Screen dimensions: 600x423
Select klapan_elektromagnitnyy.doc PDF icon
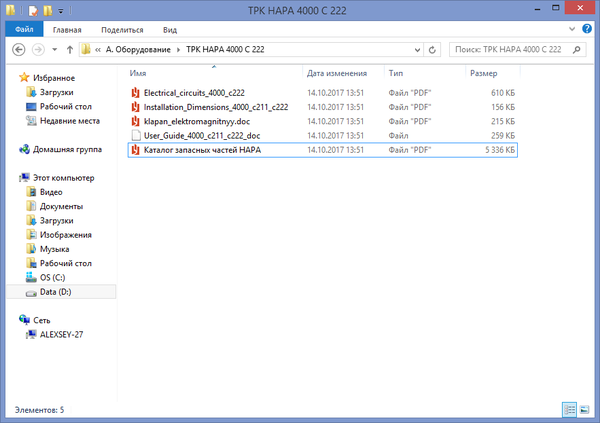pyautogui.click(x=135, y=121)
